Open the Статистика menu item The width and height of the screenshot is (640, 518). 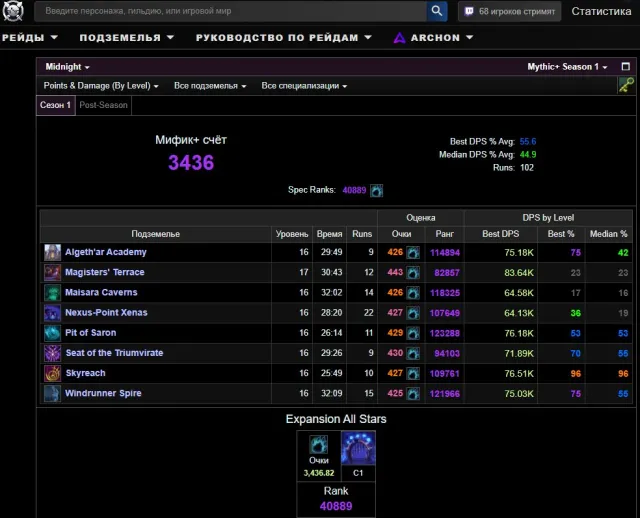click(601, 11)
